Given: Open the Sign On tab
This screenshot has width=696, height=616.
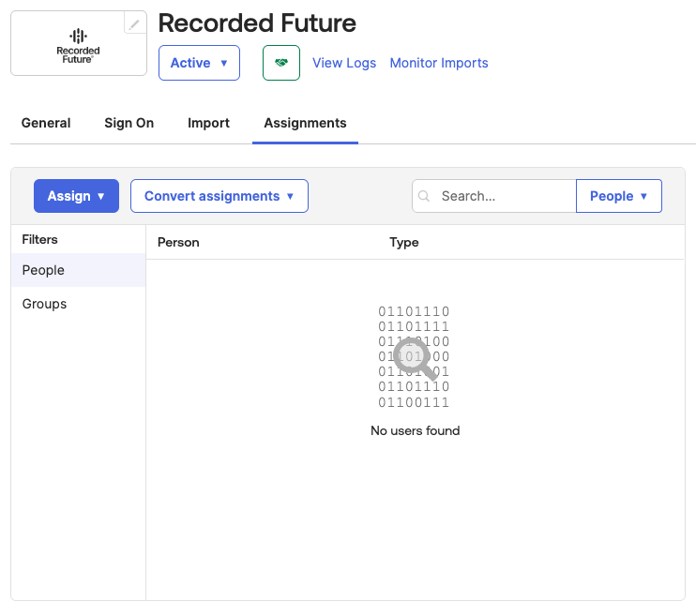Looking at the screenshot, I should tap(129, 123).
